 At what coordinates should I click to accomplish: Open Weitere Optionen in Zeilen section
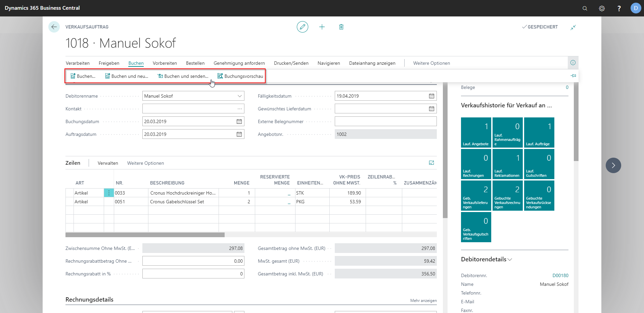145,163
